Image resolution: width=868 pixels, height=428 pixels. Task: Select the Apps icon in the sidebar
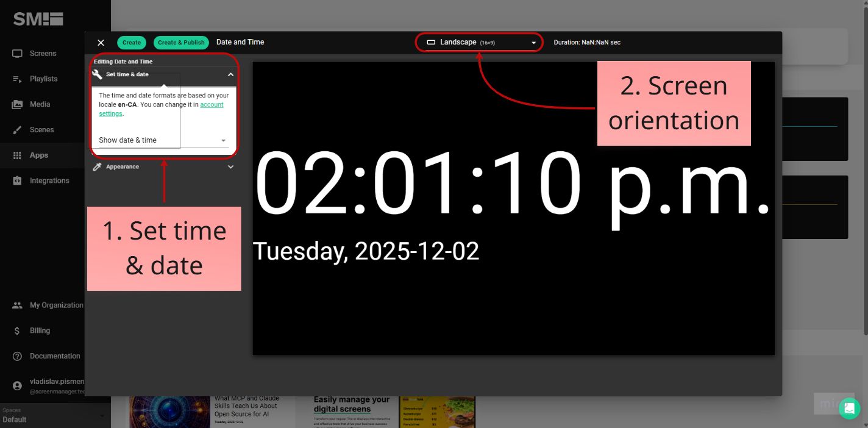[16, 155]
